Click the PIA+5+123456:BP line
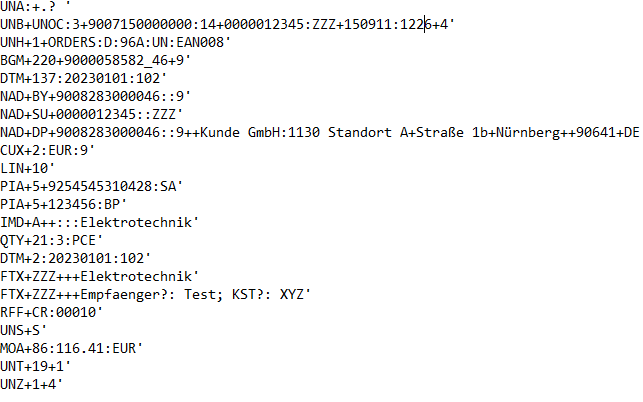The height and width of the screenshot is (402, 643). click(64, 204)
